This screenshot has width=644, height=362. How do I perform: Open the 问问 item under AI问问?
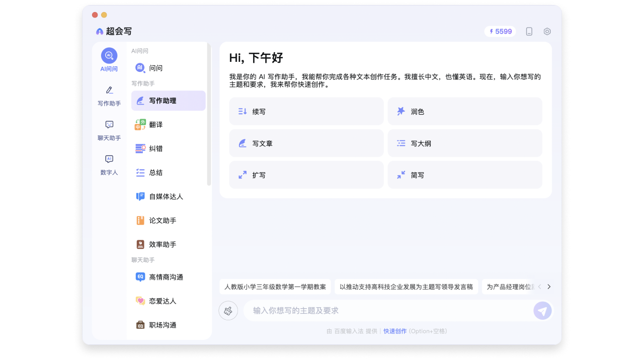150,67
